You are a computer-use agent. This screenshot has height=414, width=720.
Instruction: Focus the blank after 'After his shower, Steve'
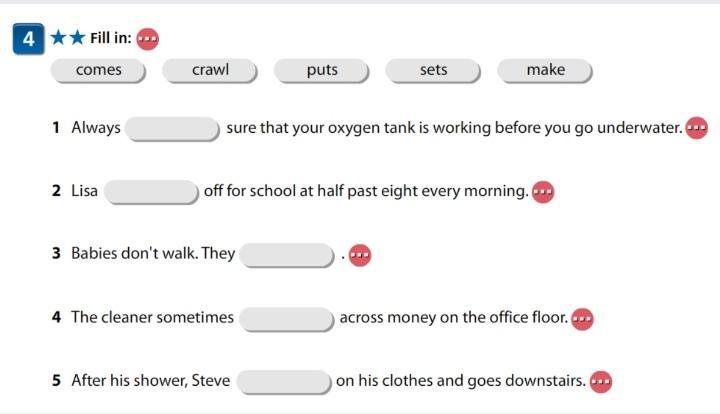(x=285, y=381)
